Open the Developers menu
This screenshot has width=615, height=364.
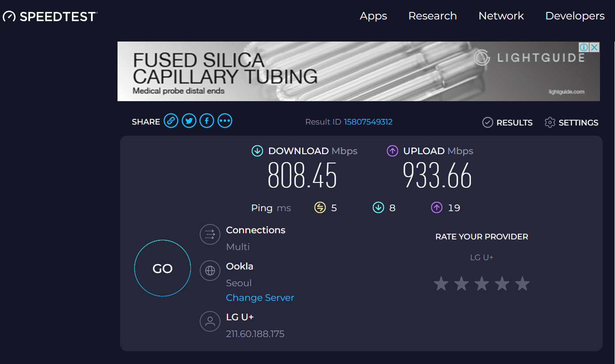[575, 16]
